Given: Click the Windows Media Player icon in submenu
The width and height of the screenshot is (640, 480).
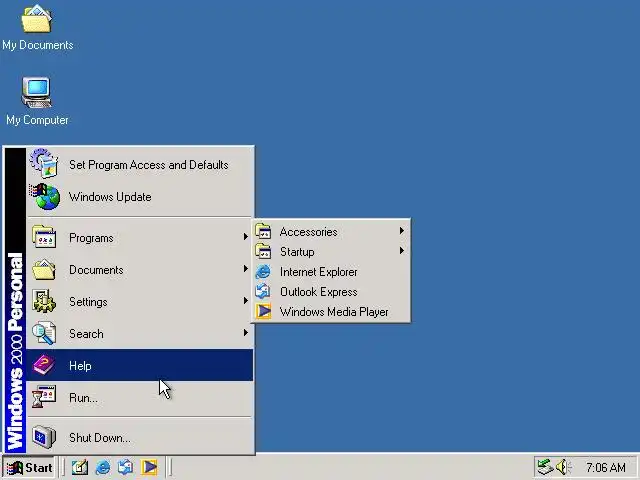Looking at the screenshot, I should [263, 311].
